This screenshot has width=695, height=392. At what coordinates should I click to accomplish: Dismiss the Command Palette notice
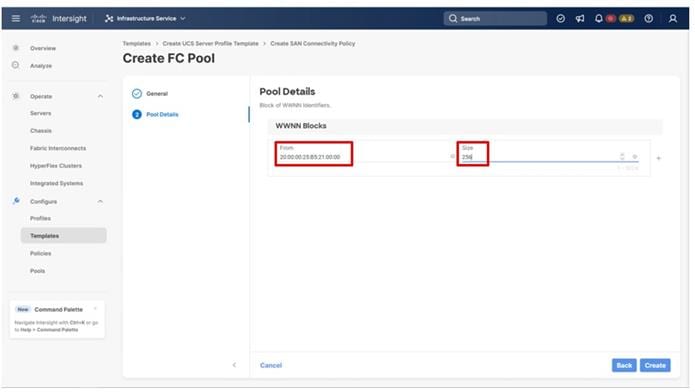(x=95, y=309)
